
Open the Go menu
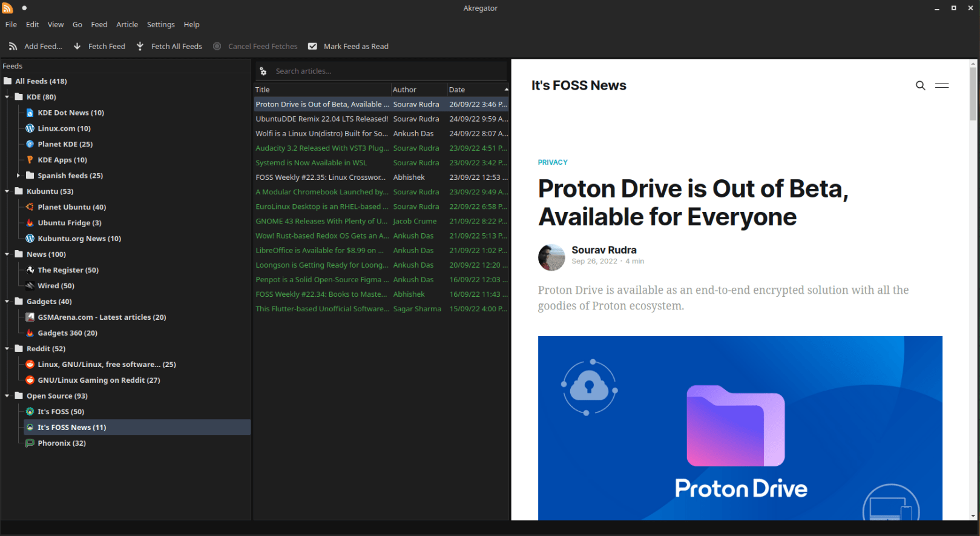[77, 25]
